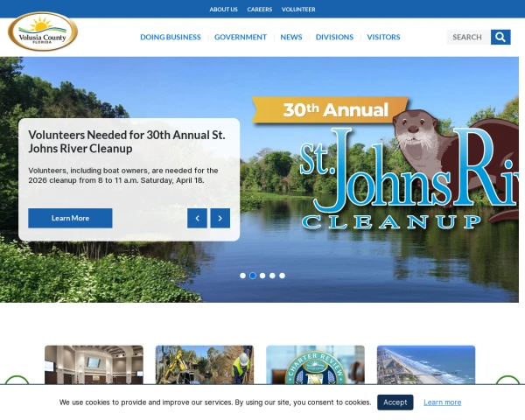Screen dimensions: 525x420
Task: Open the Careers link
Action: [260, 10]
